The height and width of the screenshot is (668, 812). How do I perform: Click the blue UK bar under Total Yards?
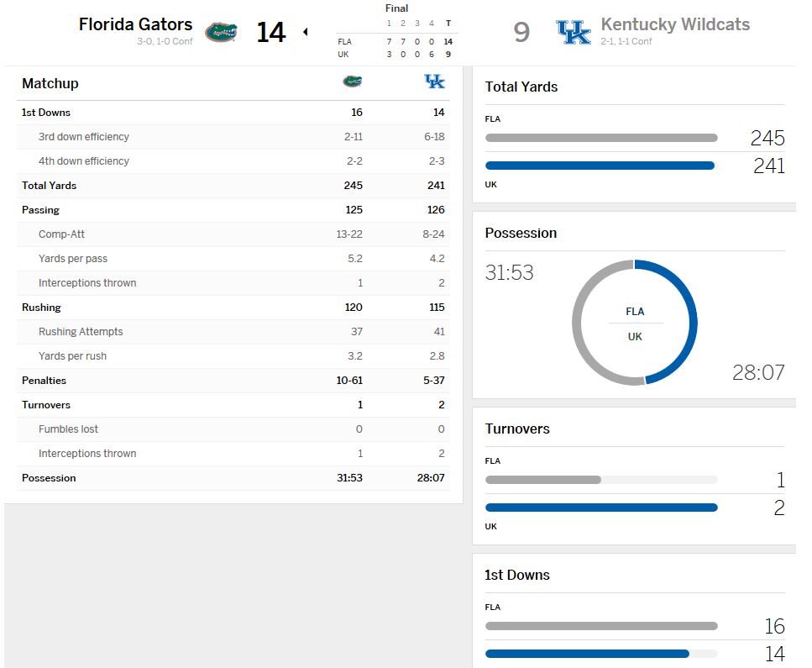[600, 166]
